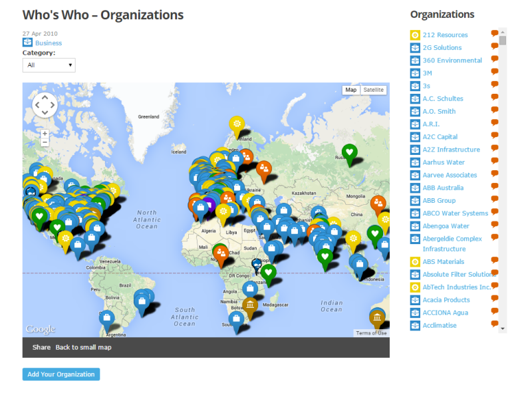The height and width of the screenshot is (399, 532).
Task: Zoom out the map with minus button
Action: (45, 142)
